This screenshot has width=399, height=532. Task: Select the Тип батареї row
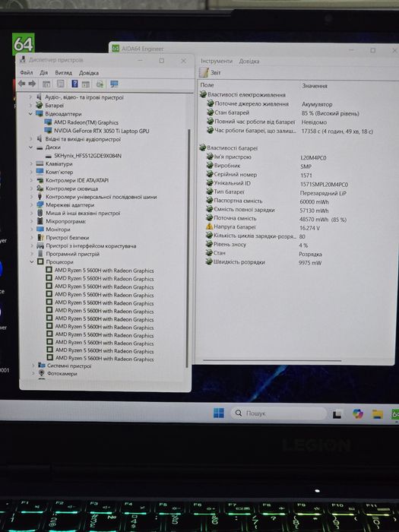click(x=277, y=192)
